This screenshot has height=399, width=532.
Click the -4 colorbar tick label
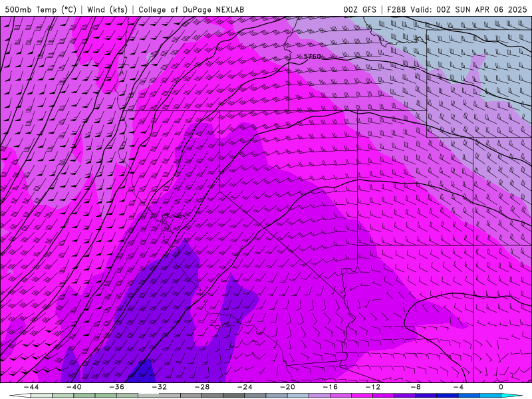click(x=458, y=387)
